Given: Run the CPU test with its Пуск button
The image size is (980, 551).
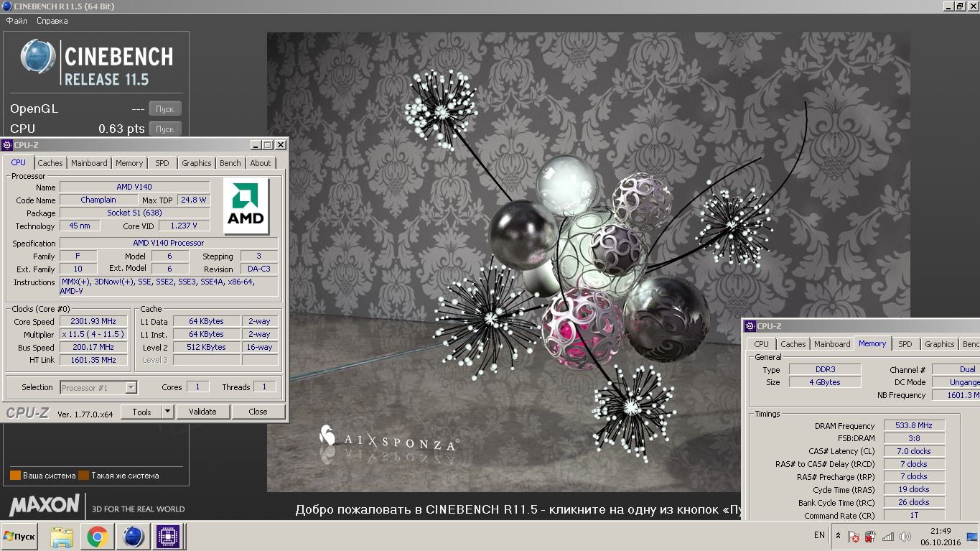Looking at the screenshot, I should [165, 129].
